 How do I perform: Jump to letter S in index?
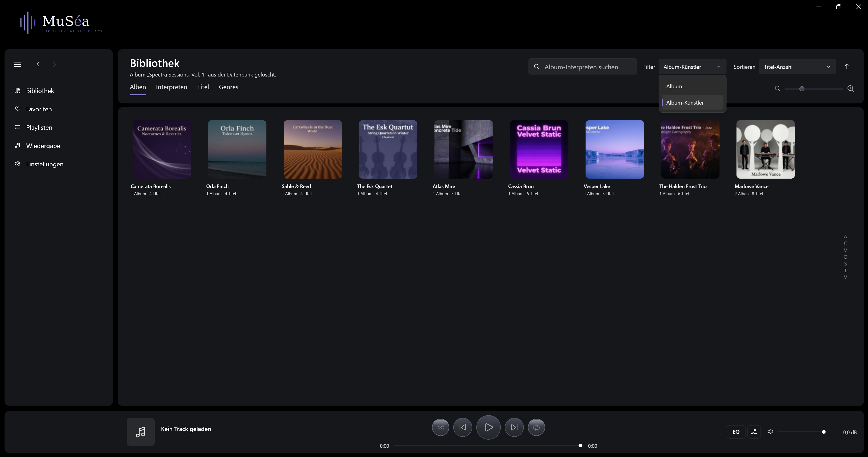(x=845, y=264)
